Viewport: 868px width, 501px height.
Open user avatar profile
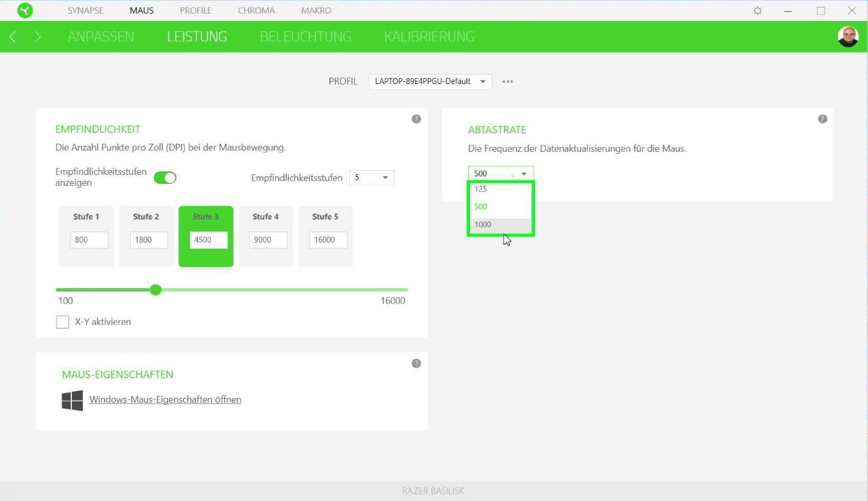[848, 37]
